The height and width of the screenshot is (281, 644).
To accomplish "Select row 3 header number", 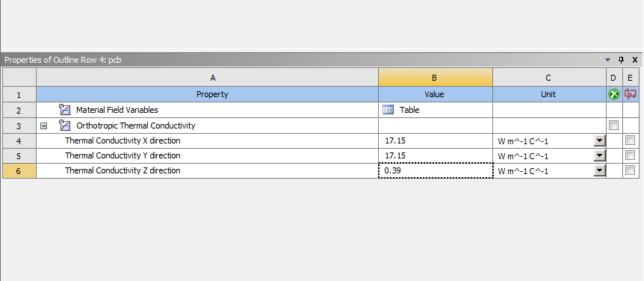I will point(19,126).
